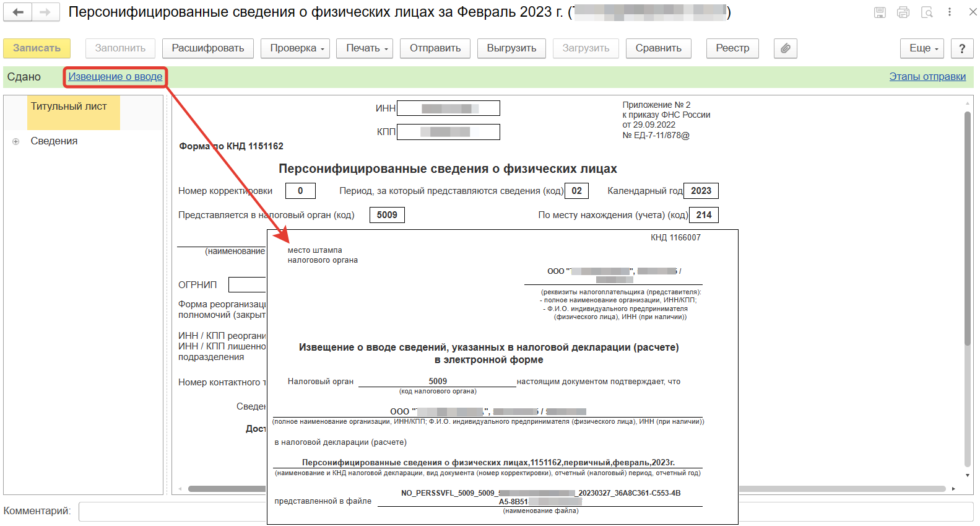The width and height of the screenshot is (980, 526).
Task: Print using the printer icon
Action: tap(903, 12)
